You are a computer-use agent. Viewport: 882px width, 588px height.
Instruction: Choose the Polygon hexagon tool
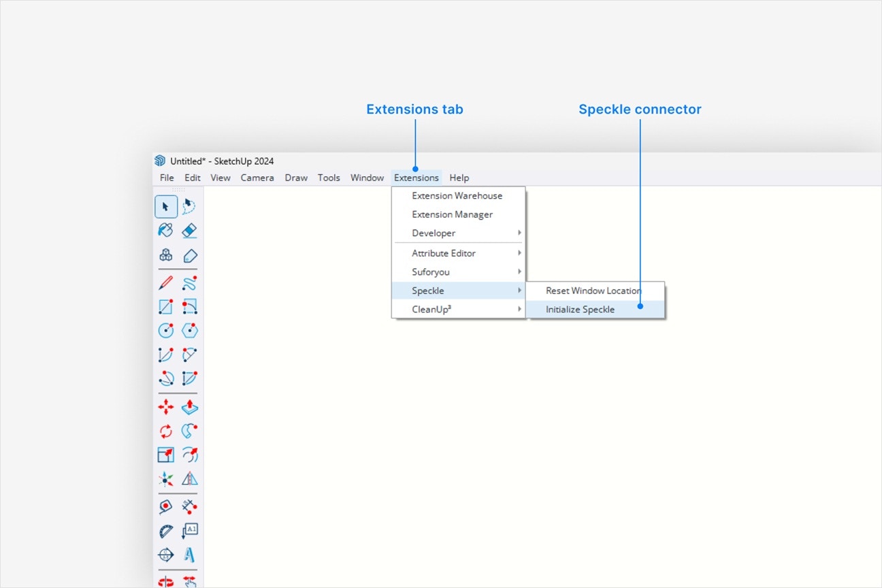tap(190, 330)
